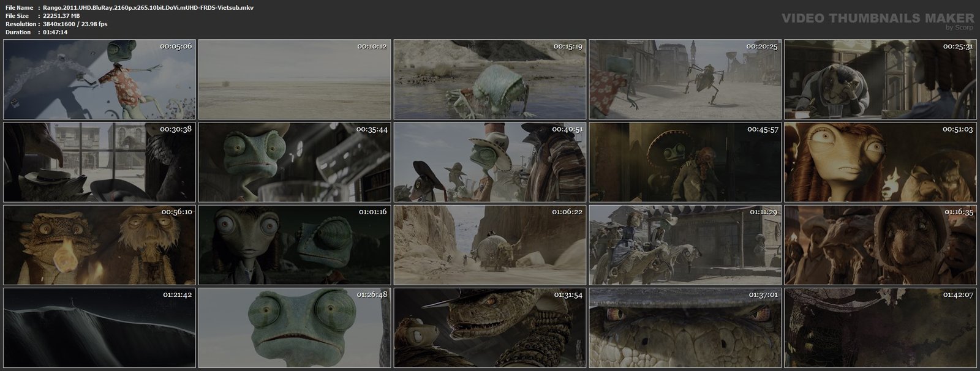Select the close-up thumbnail at 00:51:03
Screen dimensions: 980x371
click(x=881, y=162)
